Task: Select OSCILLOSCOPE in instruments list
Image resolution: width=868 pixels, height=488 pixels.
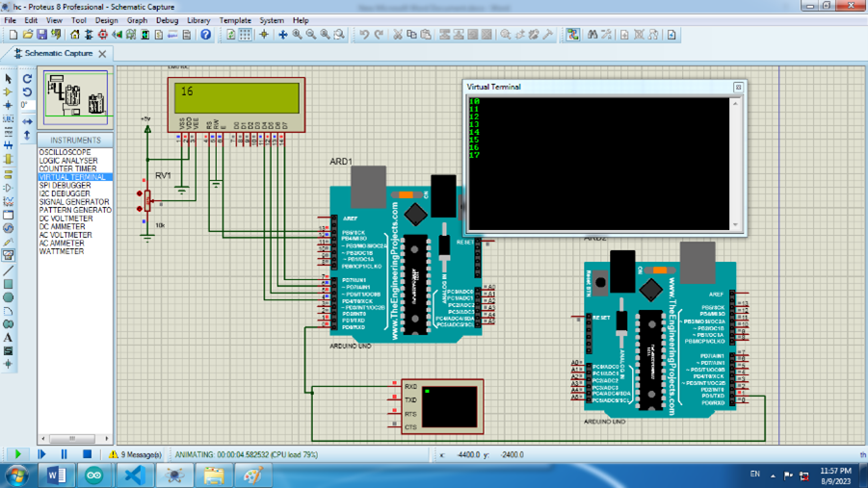Action: click(x=66, y=152)
